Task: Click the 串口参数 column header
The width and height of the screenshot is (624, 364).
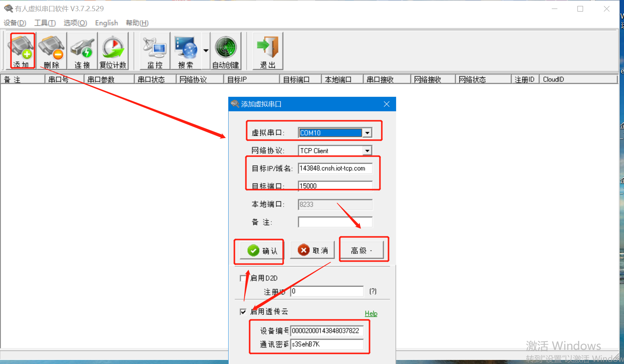Action: 109,79
